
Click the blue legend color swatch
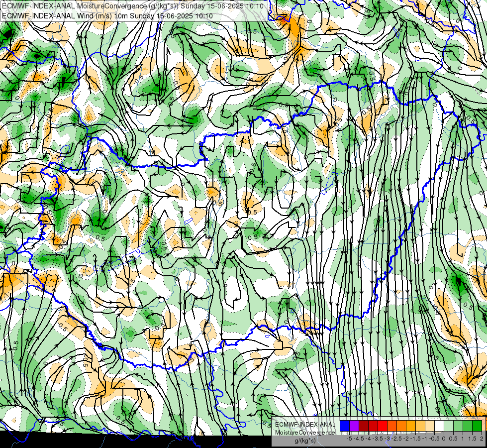[x=345, y=426]
